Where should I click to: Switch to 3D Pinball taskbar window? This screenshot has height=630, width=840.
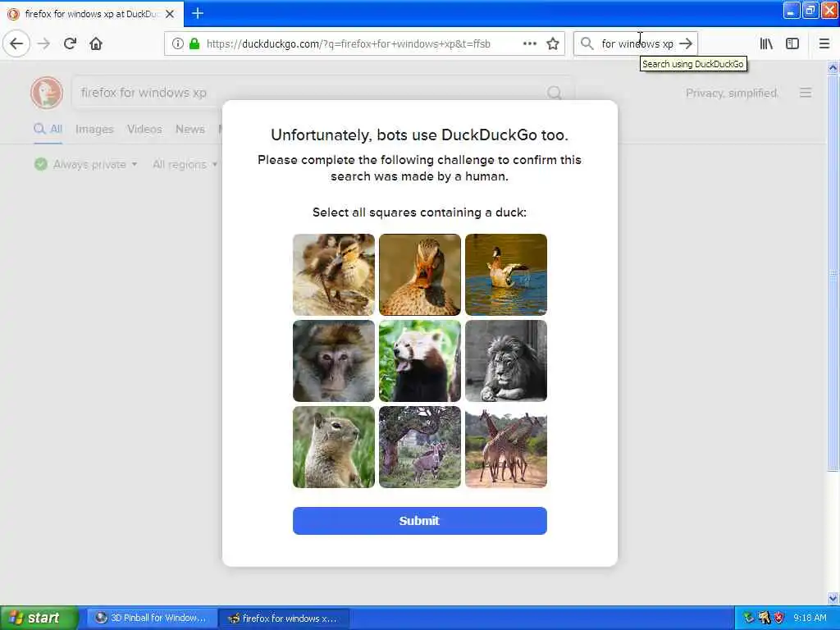(x=151, y=618)
